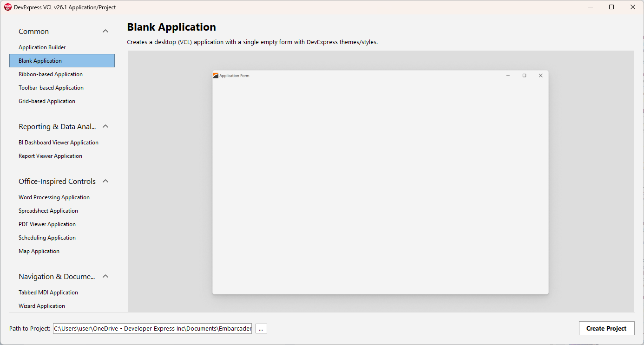The image size is (644, 345).
Task: Select Tabbed MDI Application template
Action: (62, 293)
